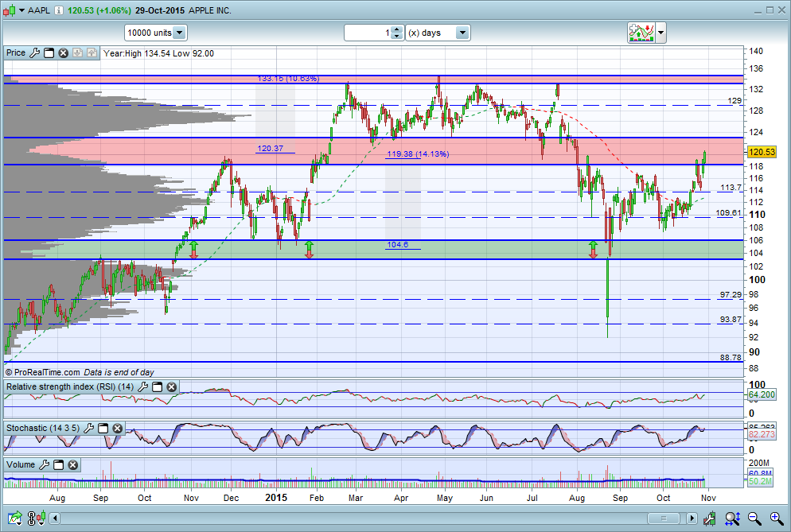Viewport: 791px width, 532px height.
Task: Click the share chart icon at bottom left
Action: click(15, 518)
